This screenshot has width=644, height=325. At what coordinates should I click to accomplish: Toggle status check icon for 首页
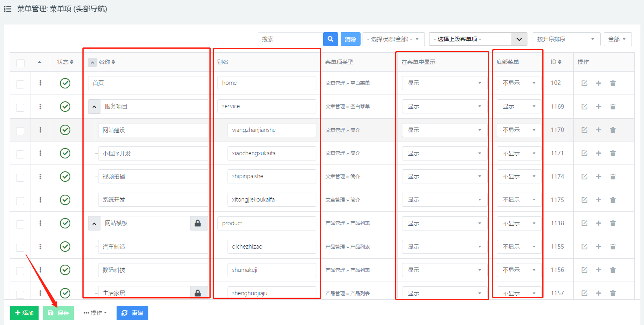tap(65, 83)
